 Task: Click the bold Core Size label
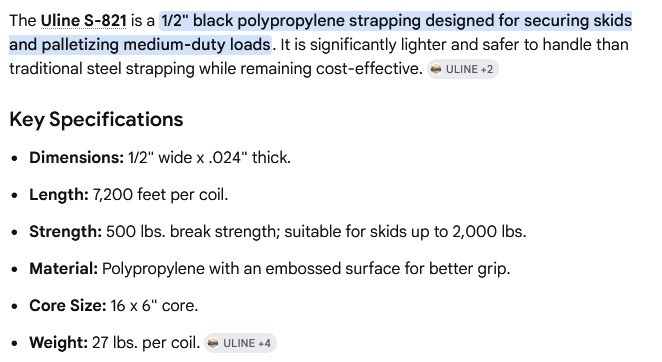click(x=68, y=305)
